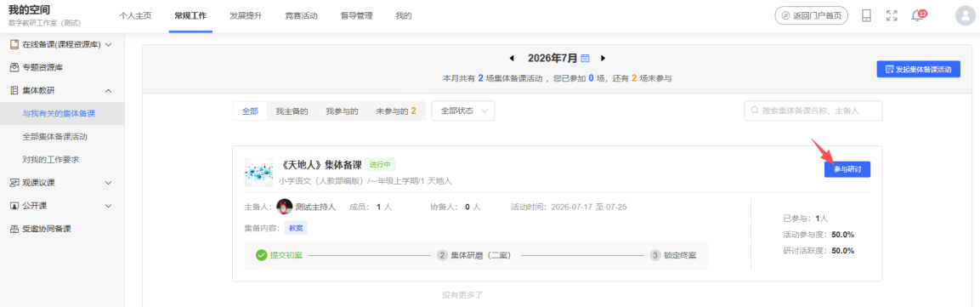The image size is (980, 307).
Task: Click the 受邀协同备课 sidebar icon
Action: click(14, 229)
